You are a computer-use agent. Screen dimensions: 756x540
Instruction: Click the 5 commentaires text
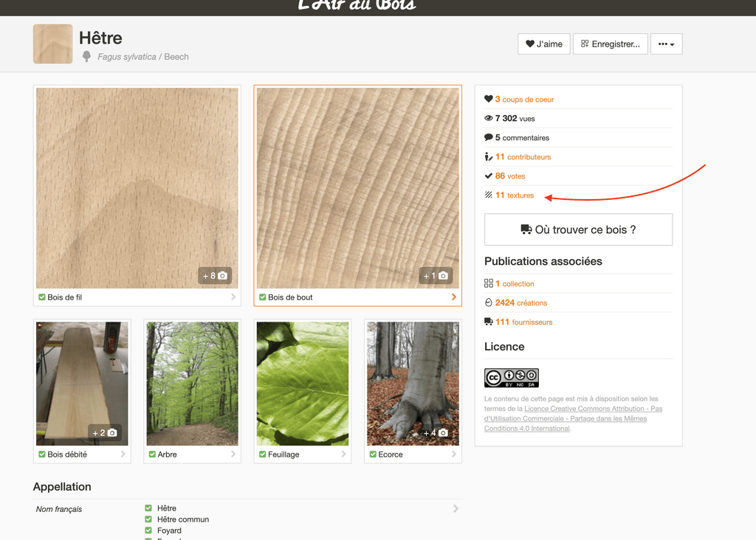tap(522, 138)
